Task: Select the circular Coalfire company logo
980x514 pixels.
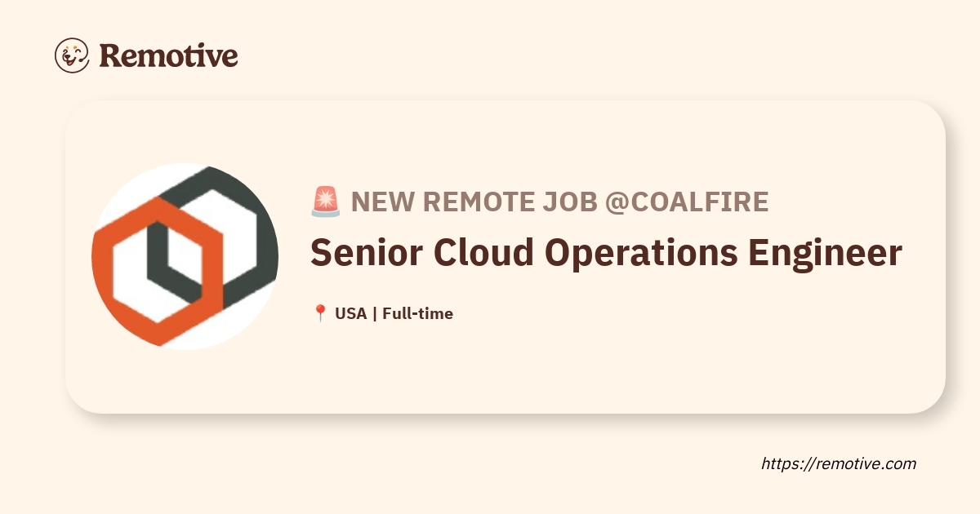Action: coord(185,256)
